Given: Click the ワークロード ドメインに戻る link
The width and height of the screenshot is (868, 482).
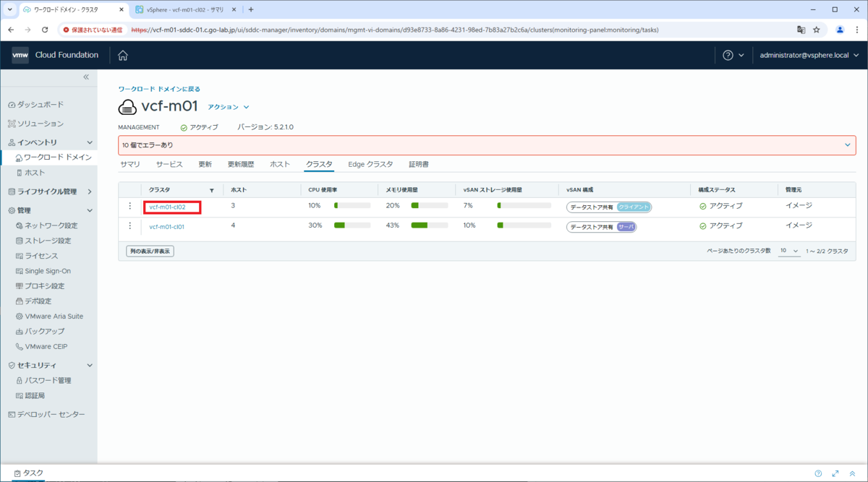Looking at the screenshot, I should coord(159,89).
